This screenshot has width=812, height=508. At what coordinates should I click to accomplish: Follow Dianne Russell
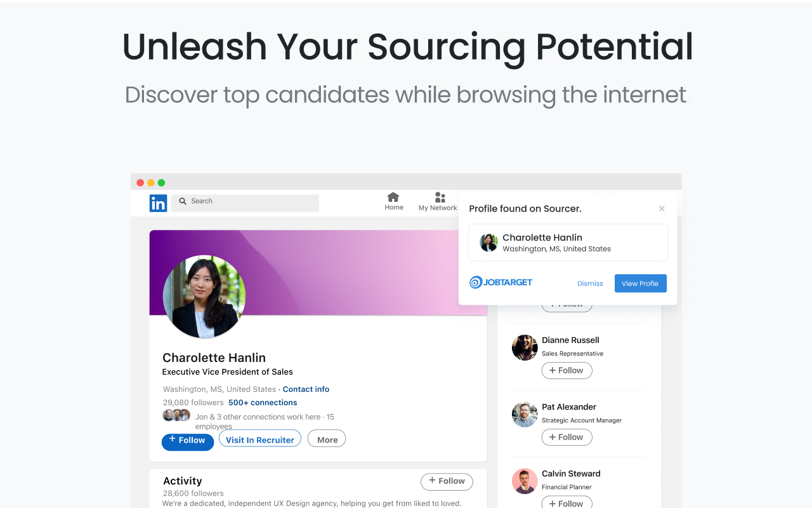[x=566, y=371]
